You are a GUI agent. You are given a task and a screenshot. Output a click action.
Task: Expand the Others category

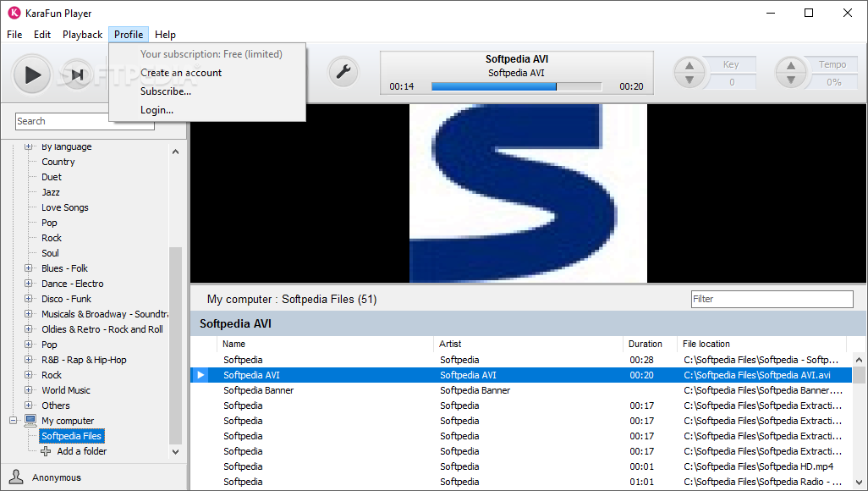[28, 405]
